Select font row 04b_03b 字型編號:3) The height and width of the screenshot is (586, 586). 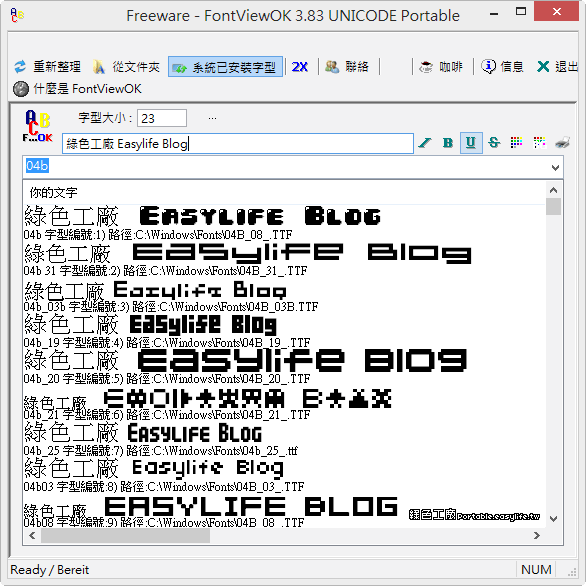(284, 295)
